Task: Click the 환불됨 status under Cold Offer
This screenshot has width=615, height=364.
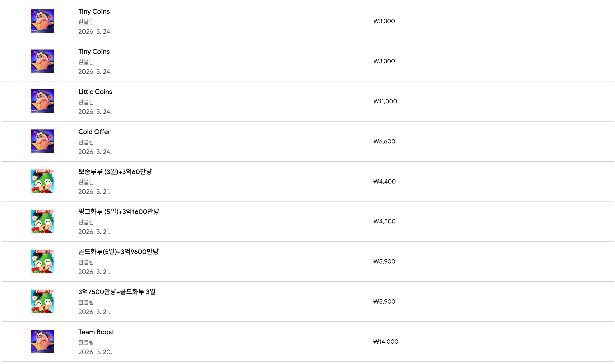Action: 86,142
